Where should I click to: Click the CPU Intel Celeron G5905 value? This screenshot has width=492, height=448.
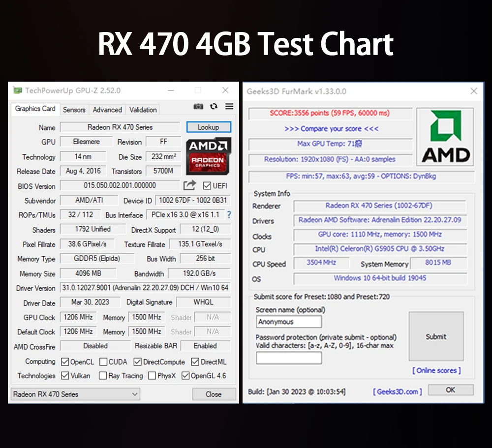pos(379,249)
